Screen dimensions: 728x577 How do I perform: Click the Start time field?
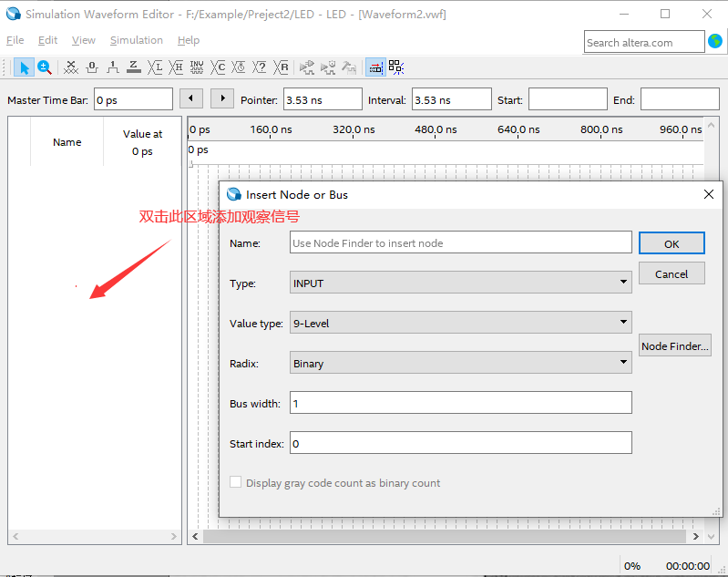[x=568, y=99]
